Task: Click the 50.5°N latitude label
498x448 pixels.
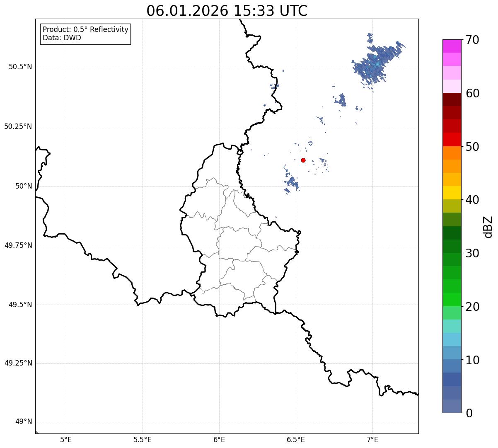Action: (x=20, y=67)
